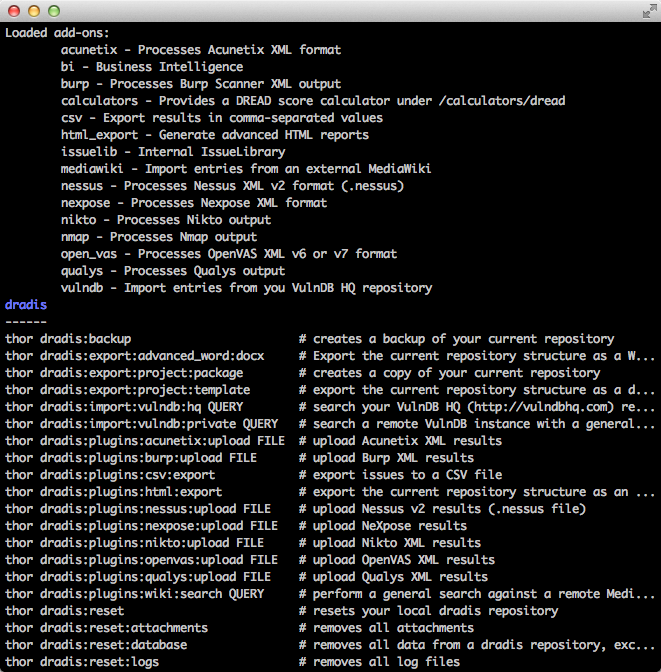Select the plugins:qualys:upload FILE command

pyautogui.click(x=138, y=577)
